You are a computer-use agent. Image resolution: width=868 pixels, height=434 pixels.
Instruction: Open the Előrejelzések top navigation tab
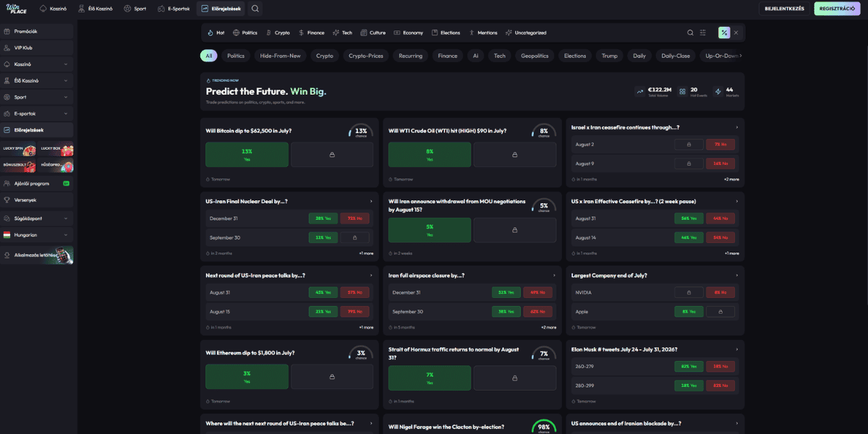[x=221, y=9]
